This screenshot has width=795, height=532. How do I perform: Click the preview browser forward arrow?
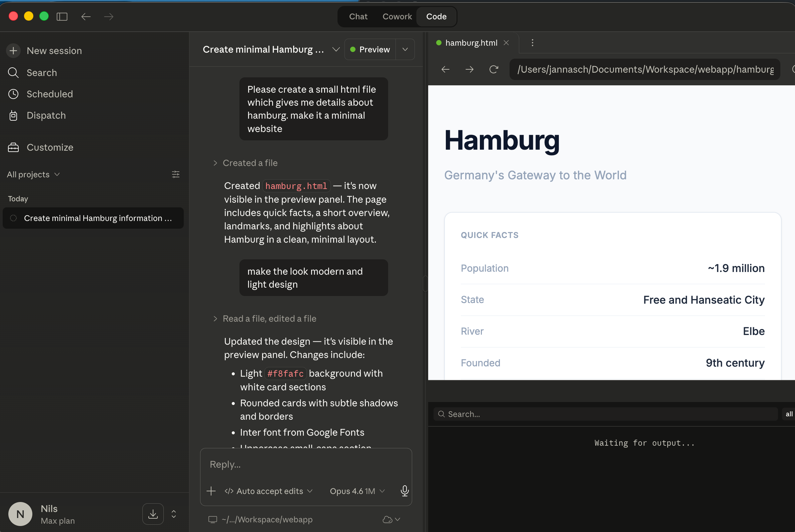pos(470,69)
